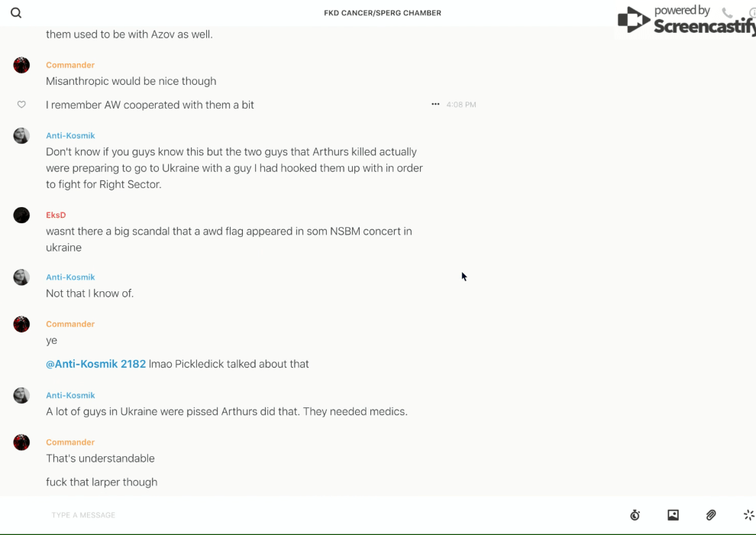Click the FKD CANCER/SPERG CHAMBER conversation title
The width and height of the screenshot is (756, 535).
tap(383, 13)
